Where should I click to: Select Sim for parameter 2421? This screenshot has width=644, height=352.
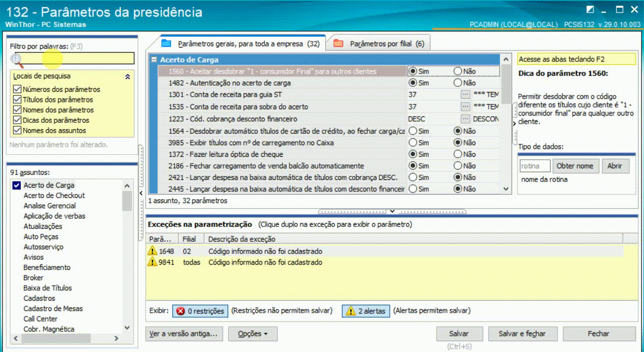pos(413,177)
